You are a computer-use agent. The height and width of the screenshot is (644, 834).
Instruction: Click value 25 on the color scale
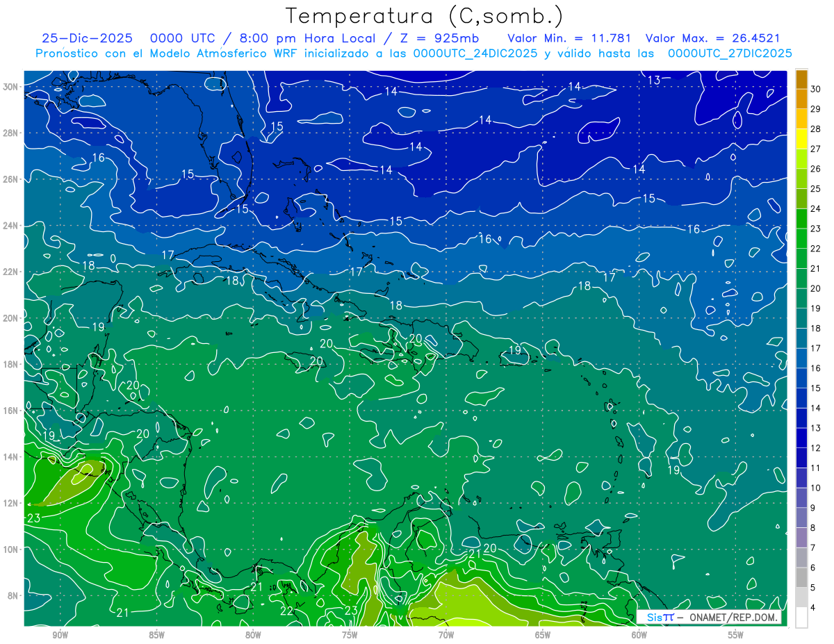pyautogui.click(x=816, y=188)
